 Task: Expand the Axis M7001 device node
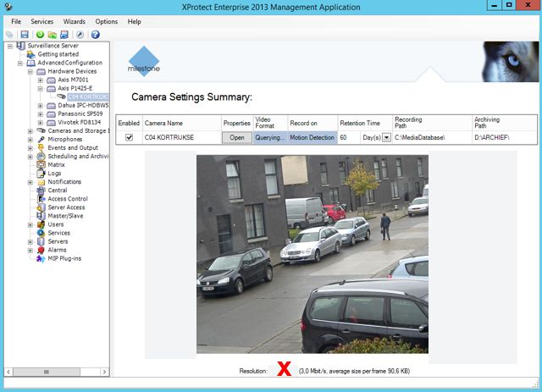[x=41, y=80]
